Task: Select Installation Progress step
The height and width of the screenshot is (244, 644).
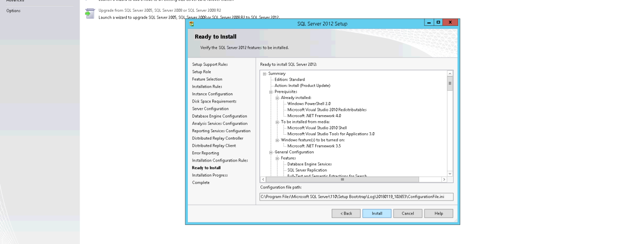Action: (x=210, y=175)
